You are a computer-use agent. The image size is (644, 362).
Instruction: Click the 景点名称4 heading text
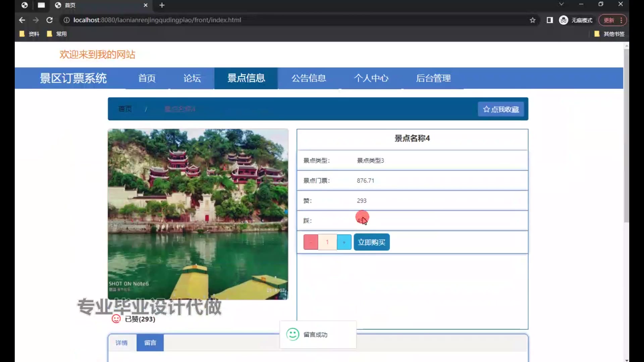(412, 138)
